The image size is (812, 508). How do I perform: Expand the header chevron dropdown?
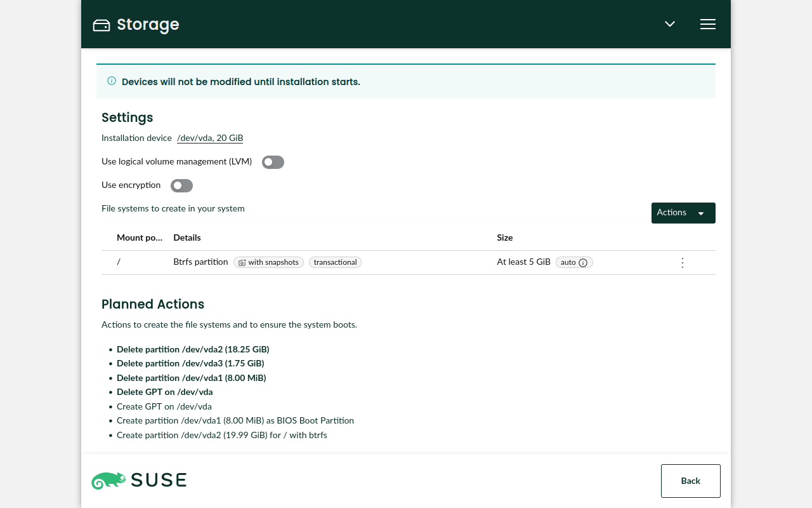(670, 24)
